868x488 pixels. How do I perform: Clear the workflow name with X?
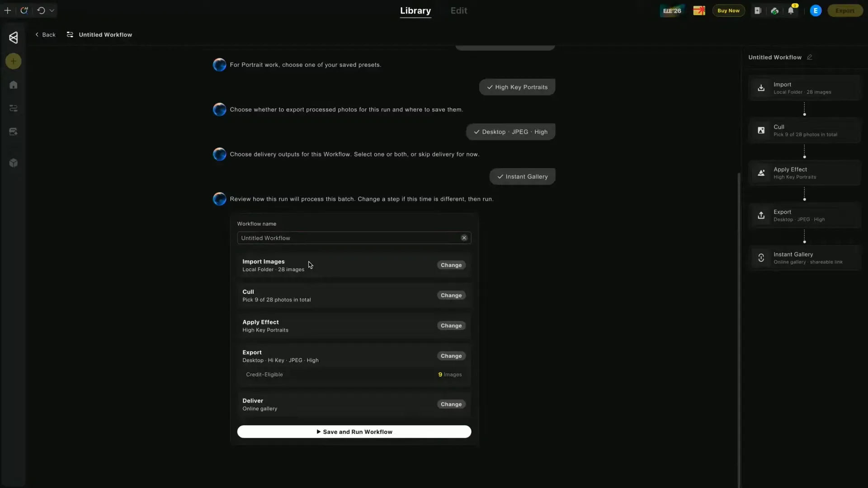click(464, 238)
